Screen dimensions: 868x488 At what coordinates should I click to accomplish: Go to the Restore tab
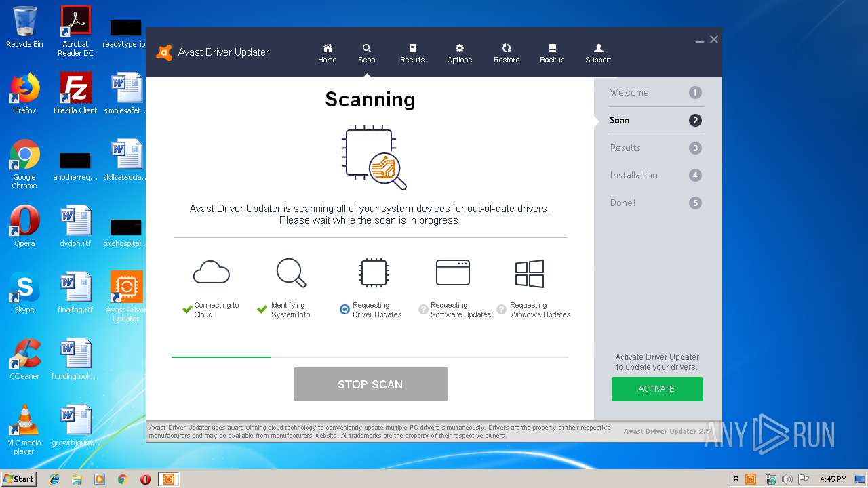[x=507, y=54]
